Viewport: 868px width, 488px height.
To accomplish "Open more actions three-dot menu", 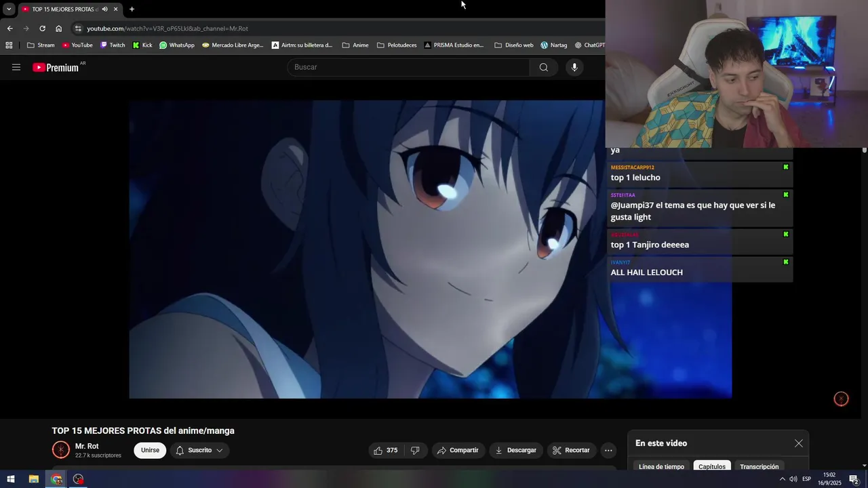I will (608, 450).
